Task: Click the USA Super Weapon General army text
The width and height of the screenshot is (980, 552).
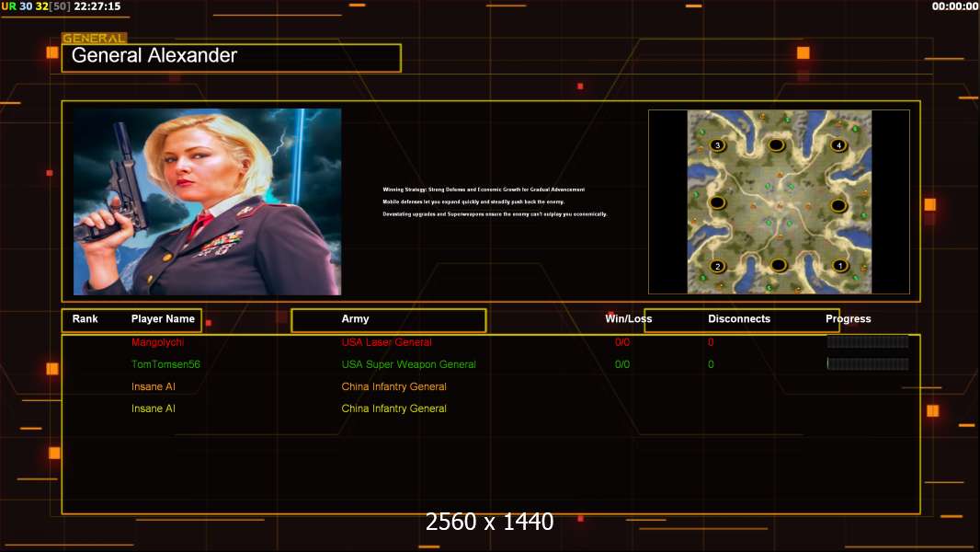Action: pyautogui.click(x=408, y=364)
